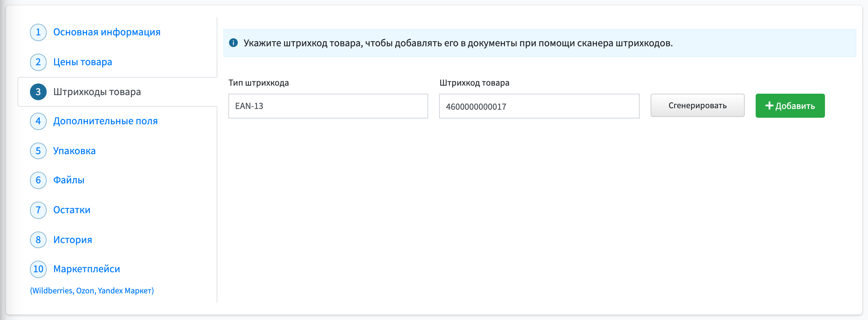
Task: Click the step 4 number circle
Action: [x=38, y=121]
